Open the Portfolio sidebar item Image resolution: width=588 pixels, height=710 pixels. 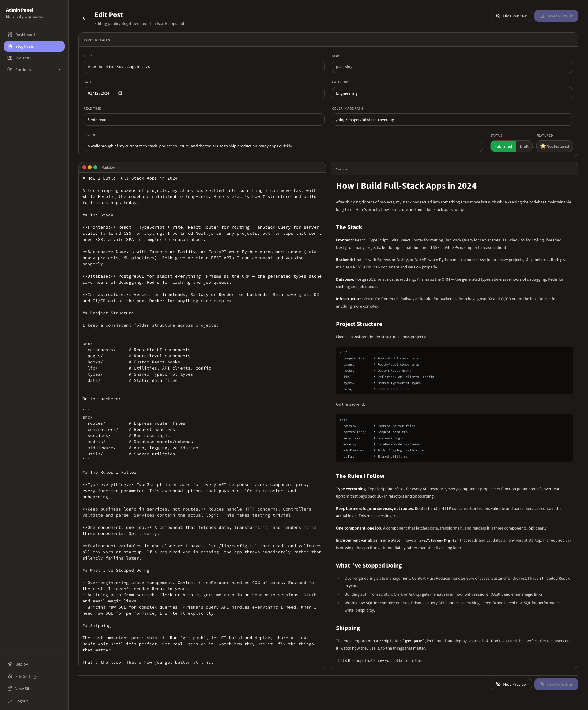23,70
